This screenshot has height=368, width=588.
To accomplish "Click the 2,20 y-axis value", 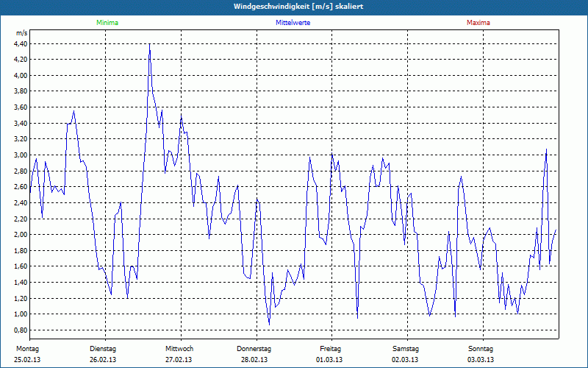I will [21, 219].
